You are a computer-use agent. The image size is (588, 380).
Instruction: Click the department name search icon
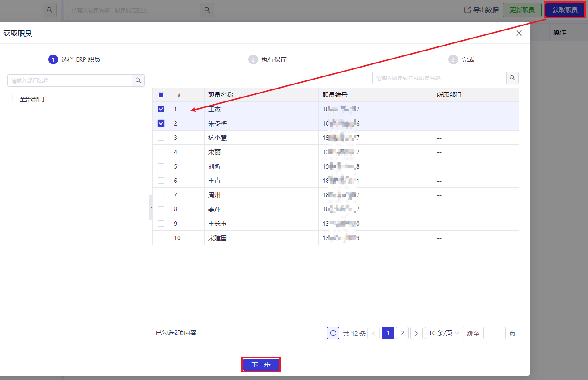(138, 80)
